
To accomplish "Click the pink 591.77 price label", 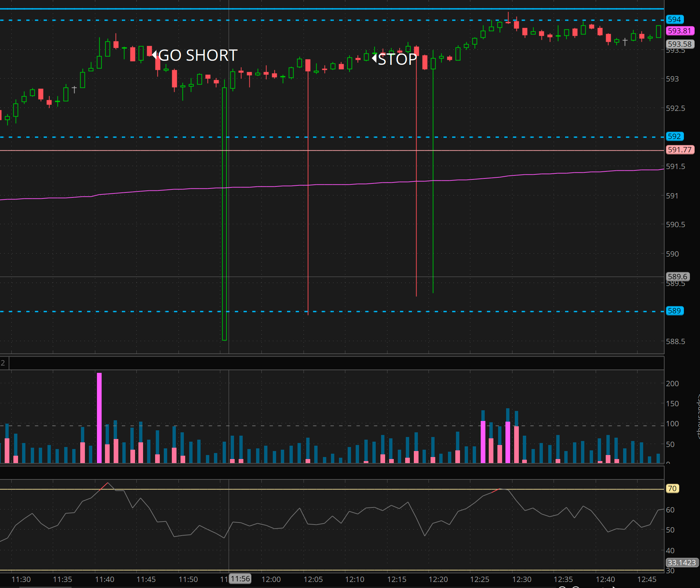I will (680, 150).
